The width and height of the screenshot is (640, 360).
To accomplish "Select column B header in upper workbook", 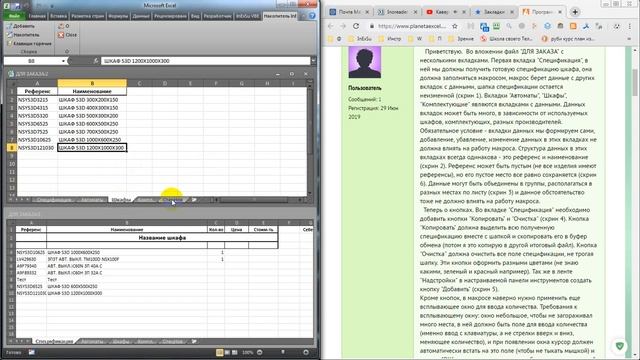I will click(92, 83).
